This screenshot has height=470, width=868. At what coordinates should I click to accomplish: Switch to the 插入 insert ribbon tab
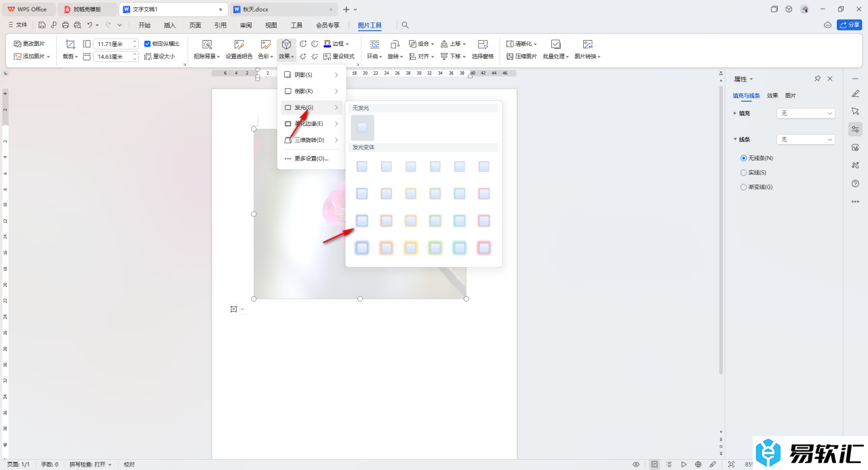click(170, 25)
